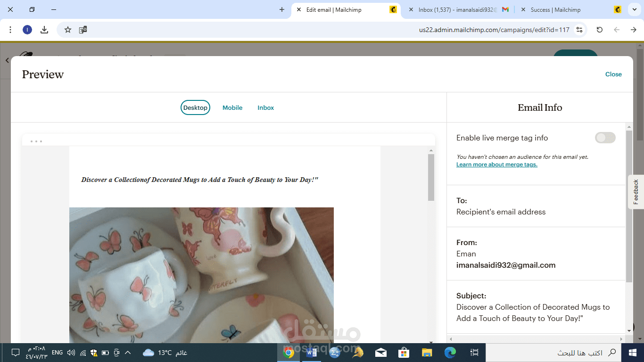
Task: Open Windows Start menu
Action: (x=633, y=353)
